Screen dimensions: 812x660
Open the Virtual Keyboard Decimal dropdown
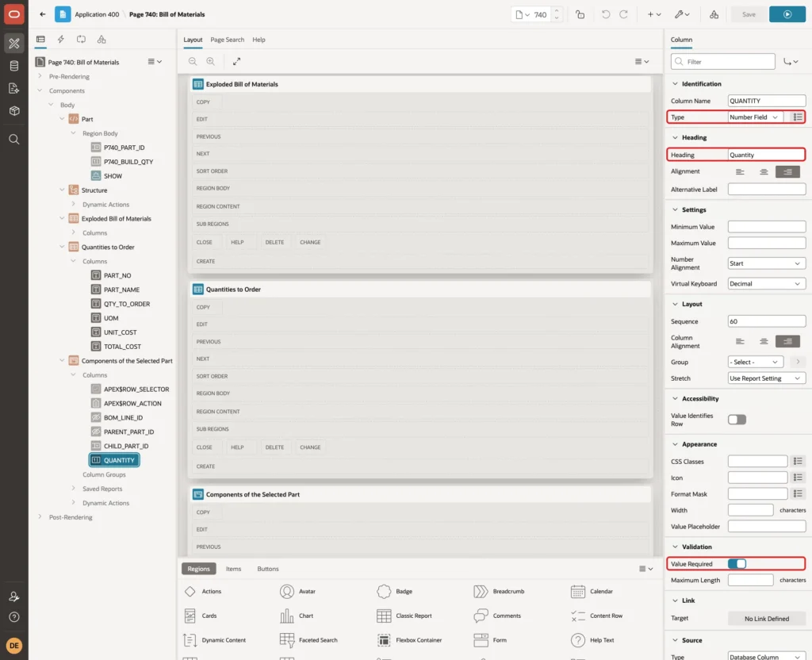coord(767,284)
